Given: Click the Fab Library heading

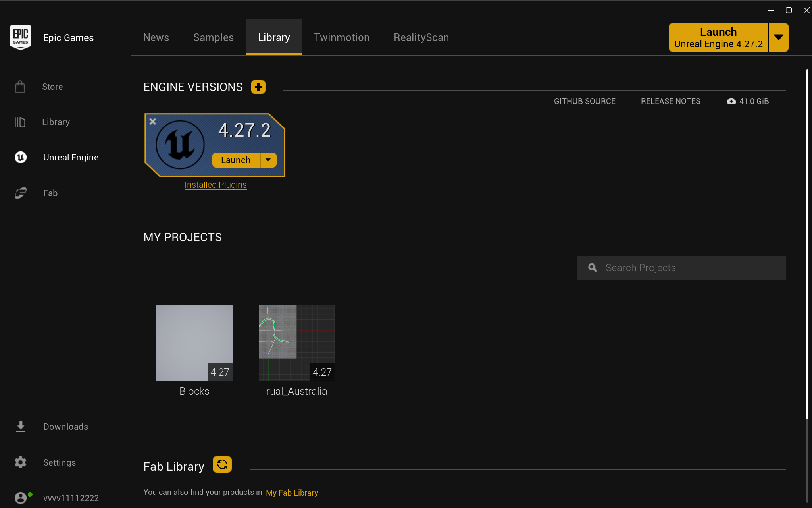Looking at the screenshot, I should [x=174, y=466].
